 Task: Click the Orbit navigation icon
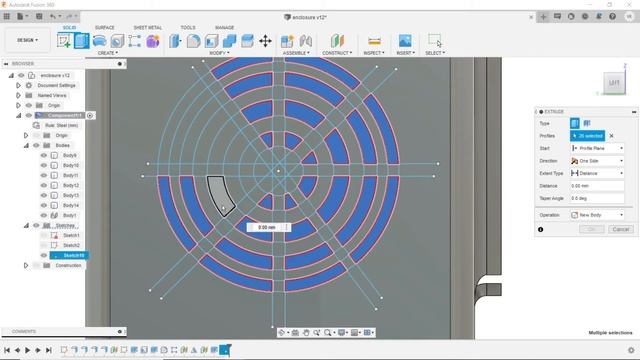pyautogui.click(x=282, y=333)
